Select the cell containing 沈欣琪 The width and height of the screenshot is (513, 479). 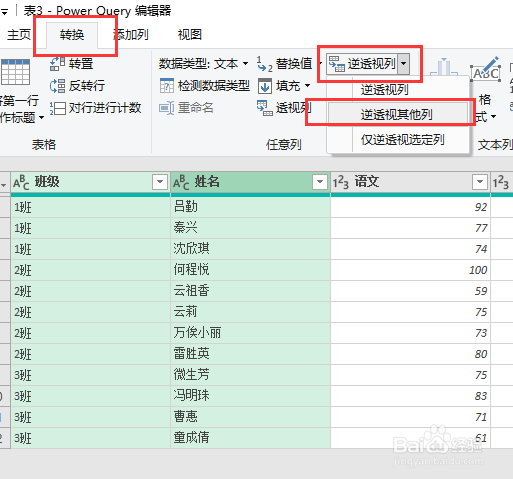[250, 249]
